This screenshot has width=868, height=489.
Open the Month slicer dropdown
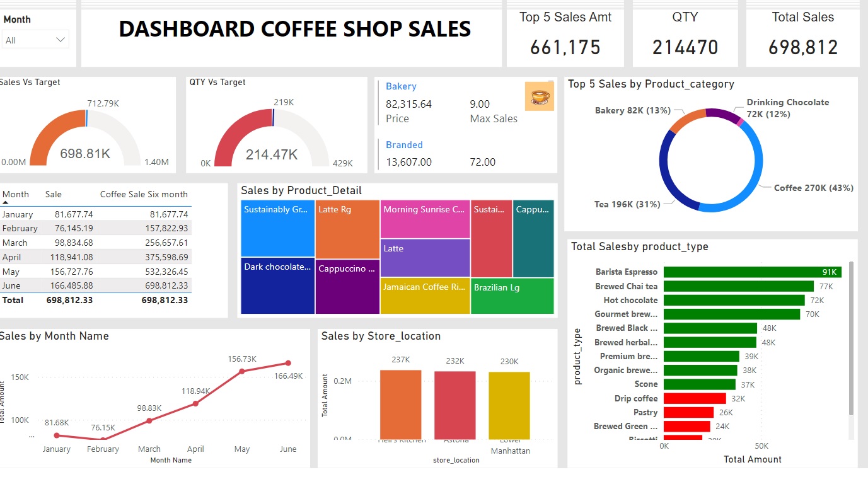35,40
